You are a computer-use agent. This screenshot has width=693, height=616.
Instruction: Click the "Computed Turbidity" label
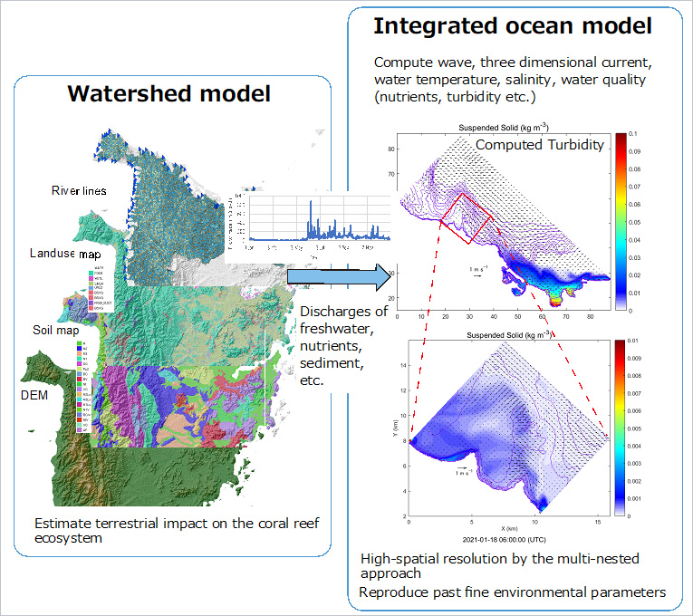pyautogui.click(x=540, y=145)
